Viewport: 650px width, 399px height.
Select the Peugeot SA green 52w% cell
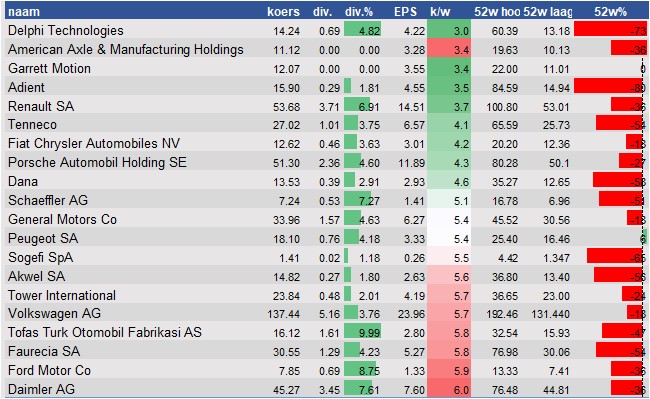tap(643, 239)
